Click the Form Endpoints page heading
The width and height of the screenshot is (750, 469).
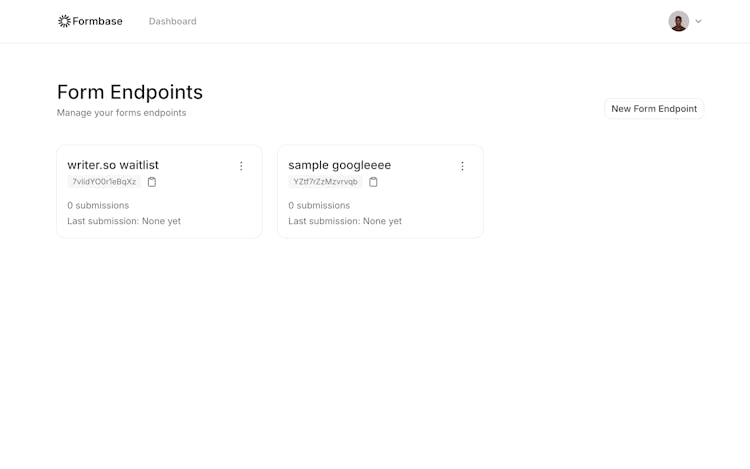tap(130, 92)
